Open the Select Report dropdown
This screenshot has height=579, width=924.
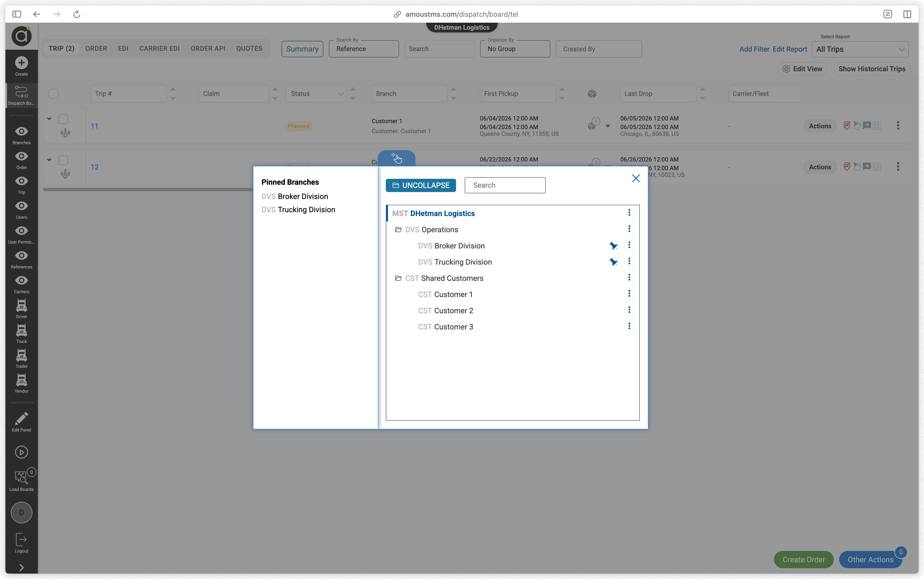coord(860,49)
